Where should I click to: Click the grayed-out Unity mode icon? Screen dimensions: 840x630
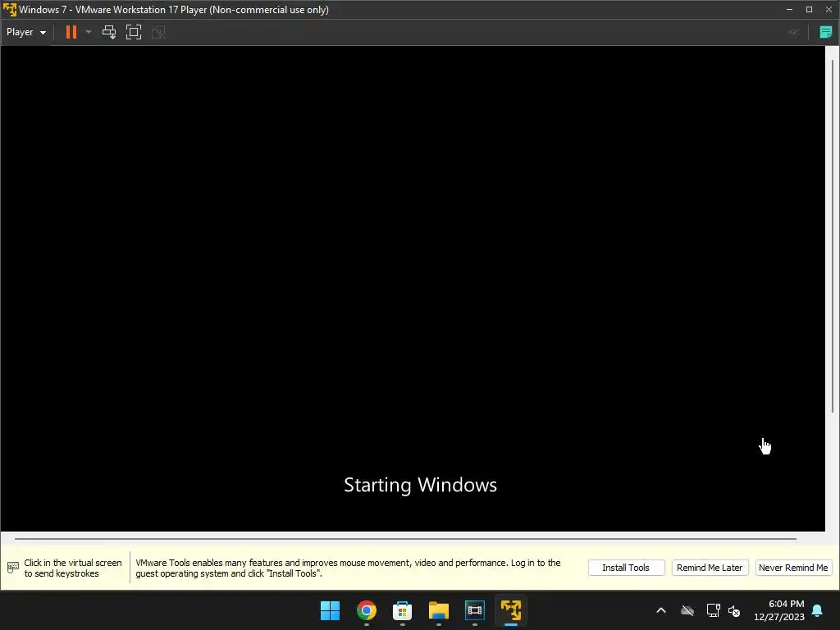pos(158,32)
